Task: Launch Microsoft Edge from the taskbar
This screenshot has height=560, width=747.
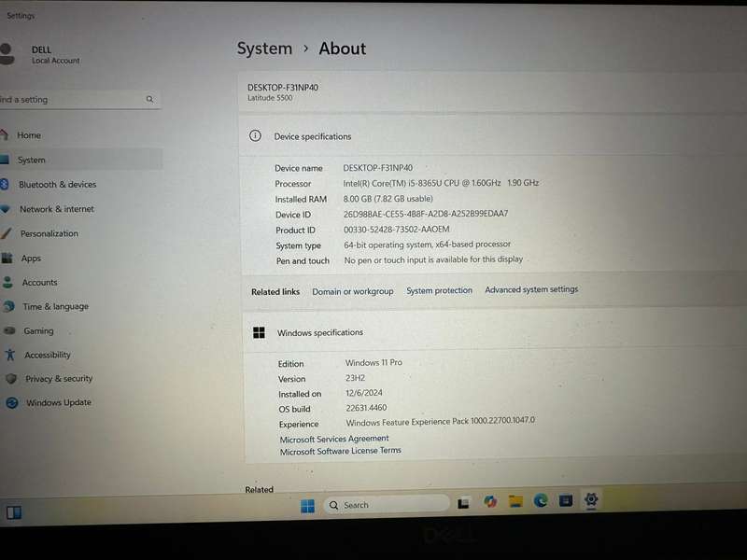Action: click(x=541, y=500)
